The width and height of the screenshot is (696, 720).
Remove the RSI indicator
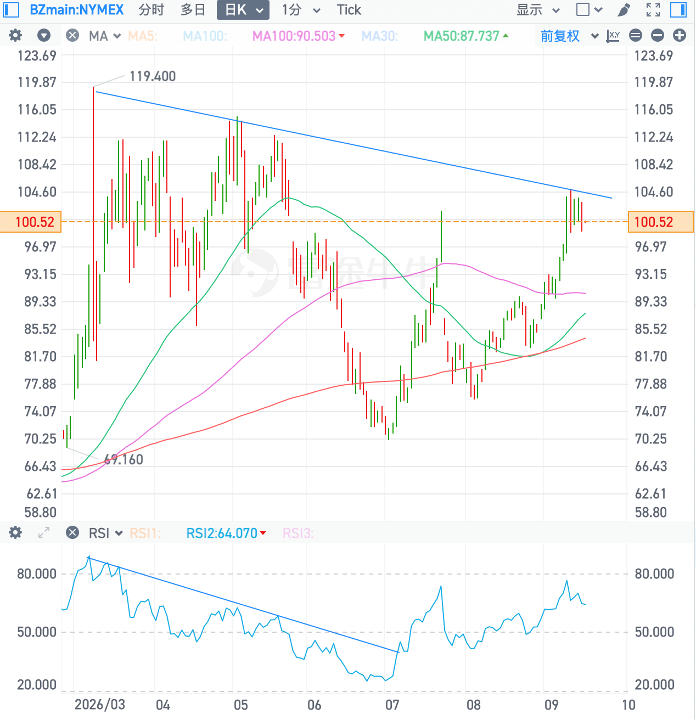(x=73, y=533)
